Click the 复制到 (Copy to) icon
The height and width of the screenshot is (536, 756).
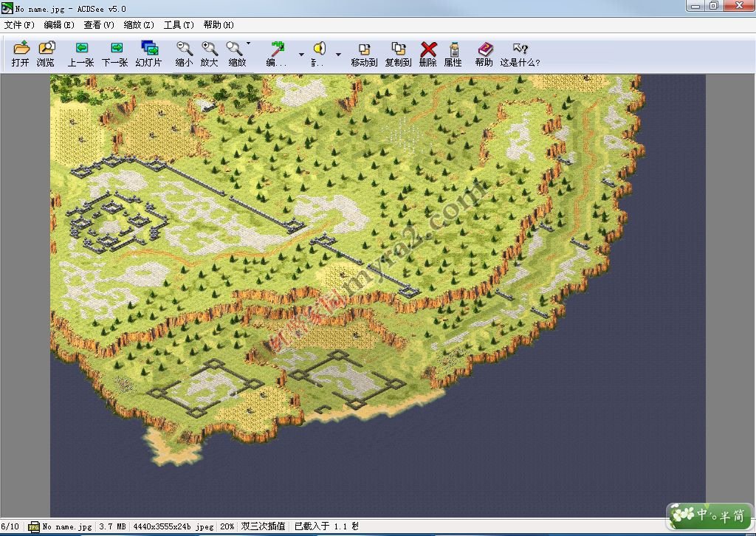coord(398,48)
